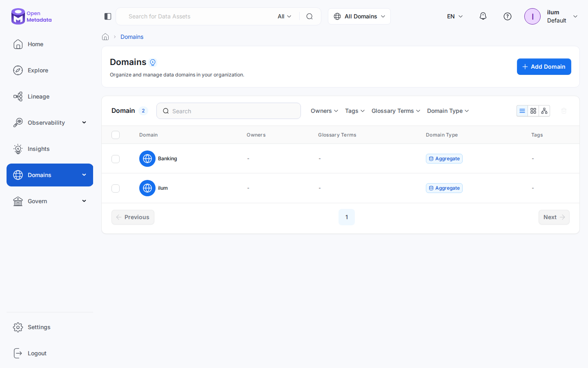This screenshot has height=368, width=588.
Task: Toggle the sidebar collapse icon
Action: [108, 16]
